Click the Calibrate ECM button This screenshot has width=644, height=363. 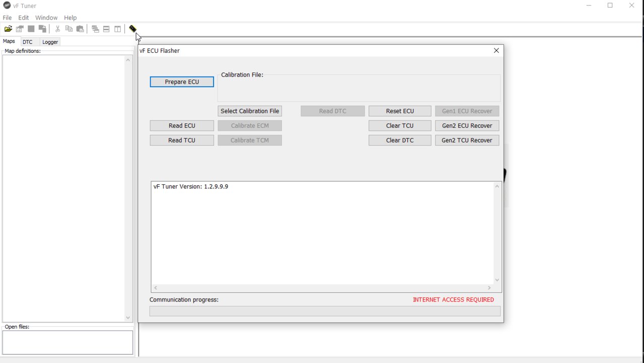click(x=250, y=125)
